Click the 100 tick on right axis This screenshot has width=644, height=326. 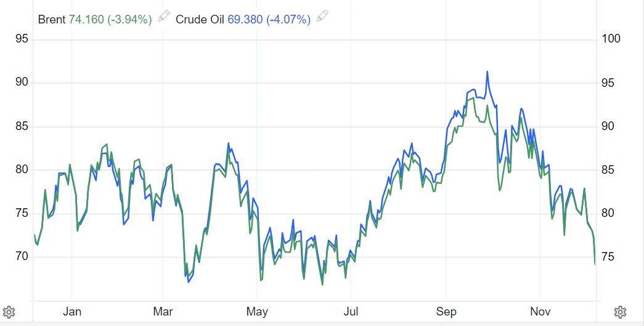coord(611,39)
